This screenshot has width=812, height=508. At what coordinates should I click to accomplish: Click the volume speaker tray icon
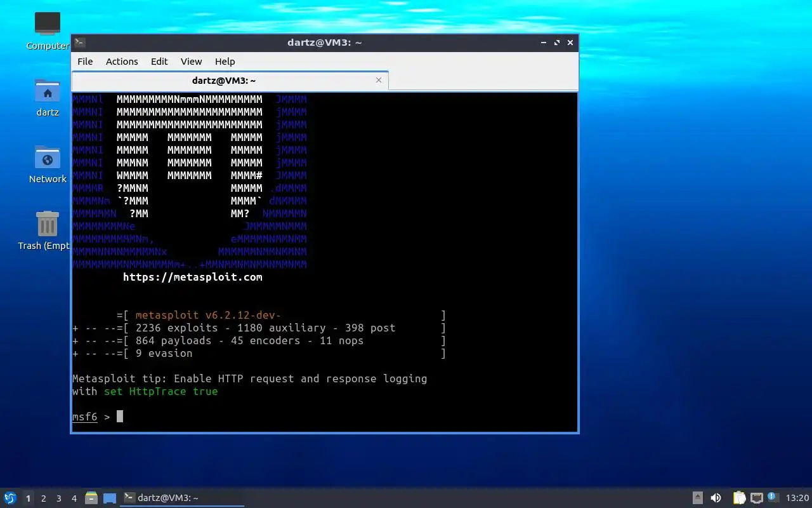coord(716,498)
